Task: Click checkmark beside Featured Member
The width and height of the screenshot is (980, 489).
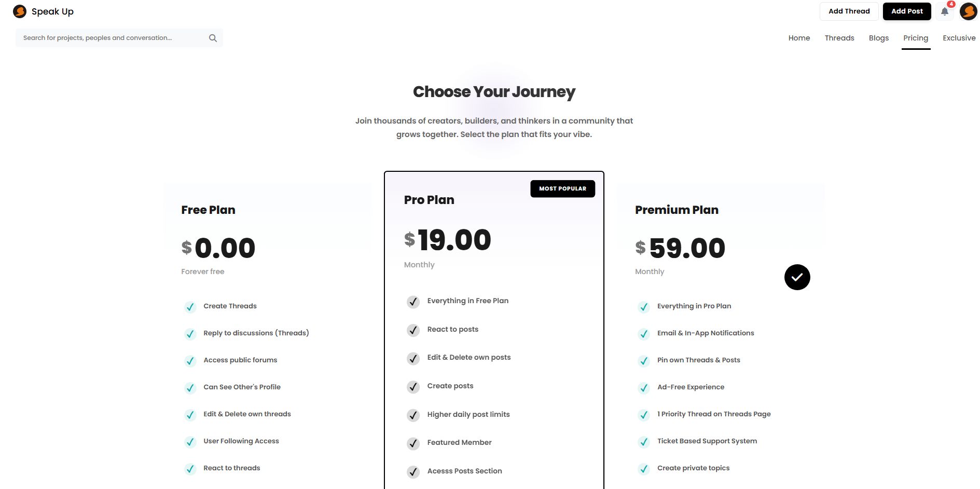Action: [x=413, y=443]
